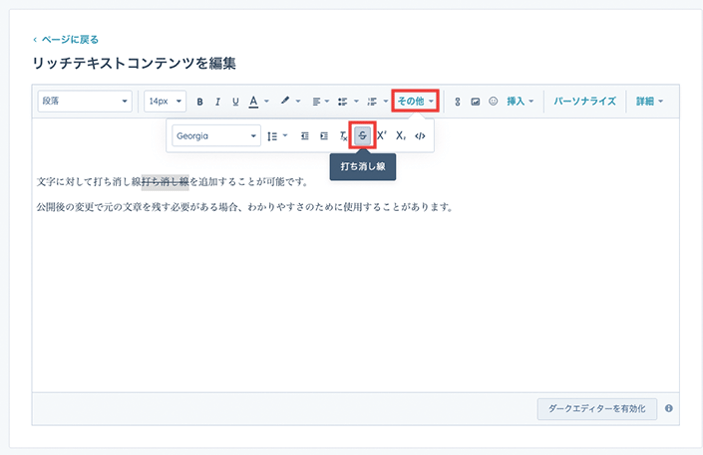This screenshot has height=455, width=703.
Task: Open the 挿入 dropdown menu
Action: tap(520, 101)
